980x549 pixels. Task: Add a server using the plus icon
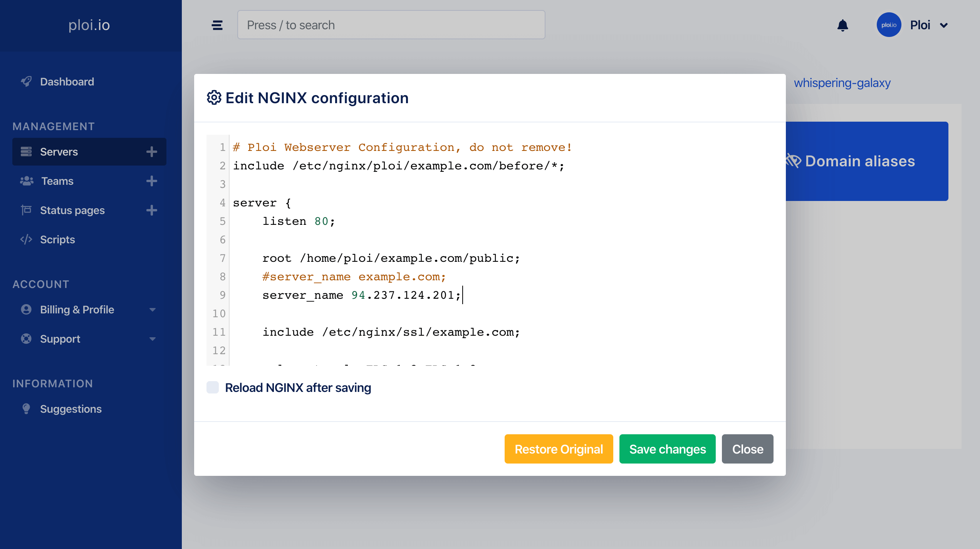152,152
